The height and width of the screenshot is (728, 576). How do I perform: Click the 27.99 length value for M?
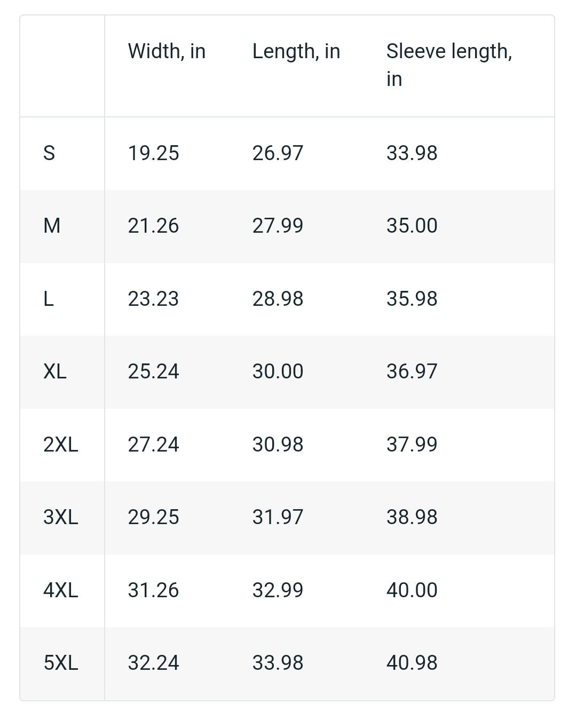click(x=278, y=226)
